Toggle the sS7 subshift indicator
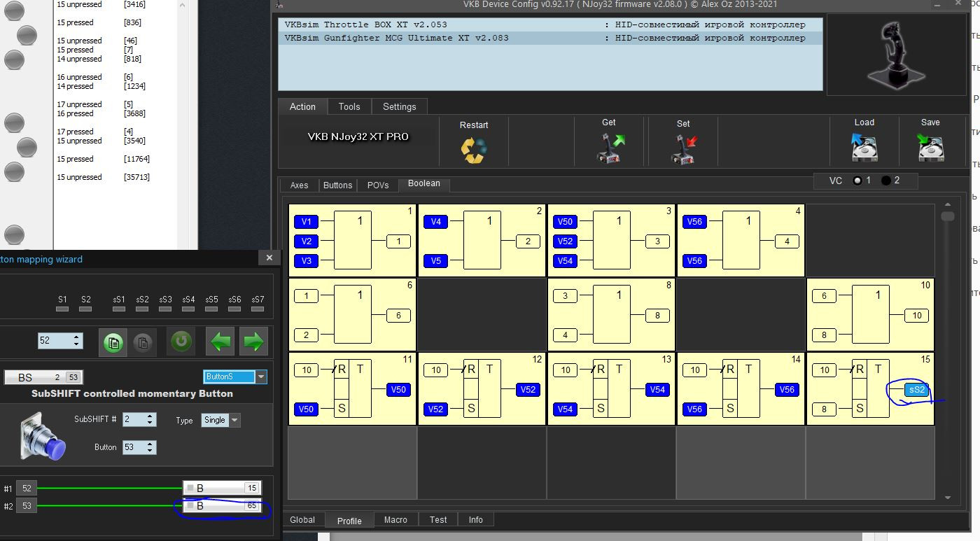This screenshot has width=980, height=541. point(258,308)
